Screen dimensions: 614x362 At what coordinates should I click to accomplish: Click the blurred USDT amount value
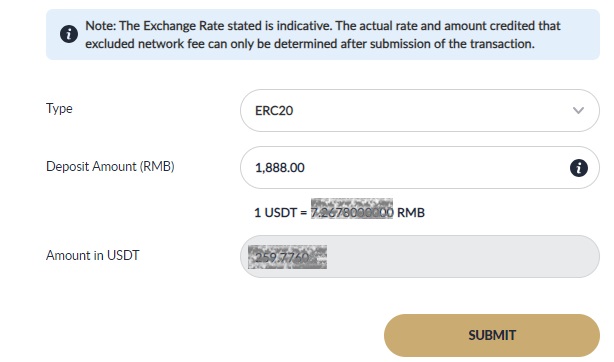(x=287, y=257)
